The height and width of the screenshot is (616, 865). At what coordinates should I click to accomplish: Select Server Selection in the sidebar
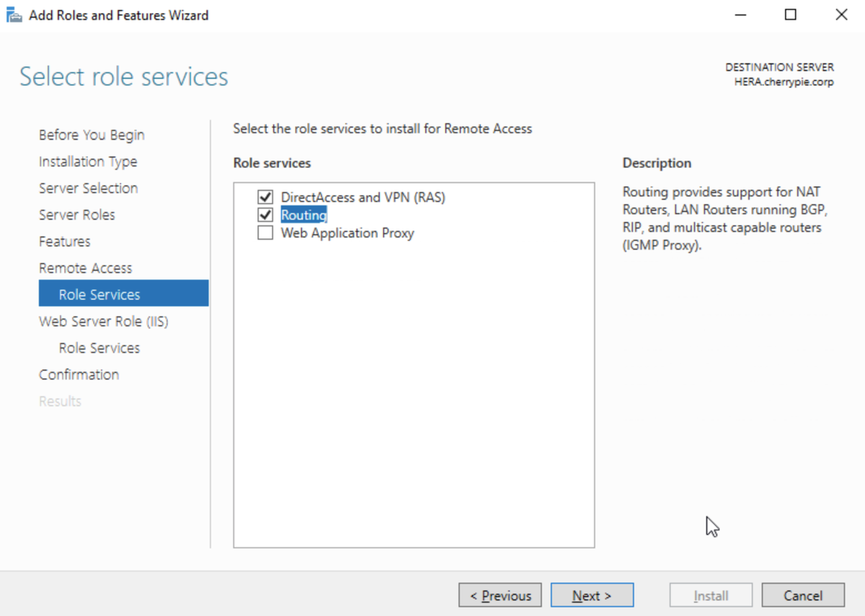(x=88, y=188)
